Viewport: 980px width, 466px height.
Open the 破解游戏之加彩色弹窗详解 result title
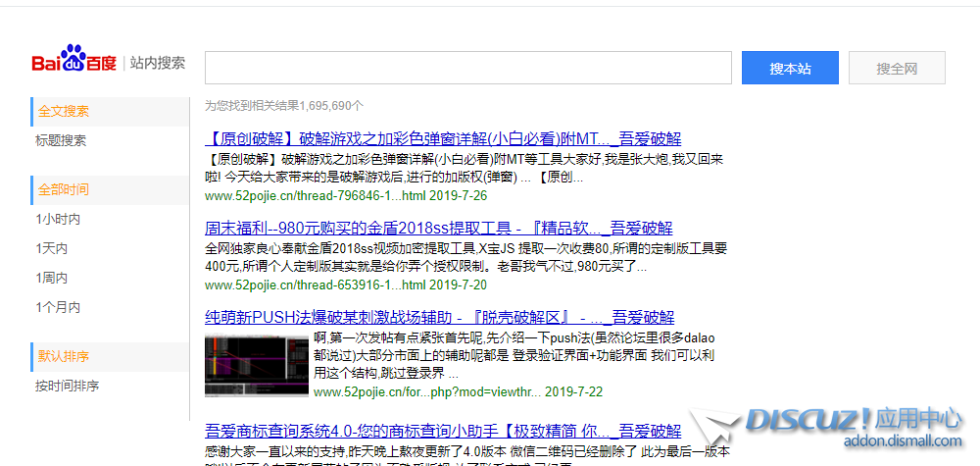tap(443, 138)
